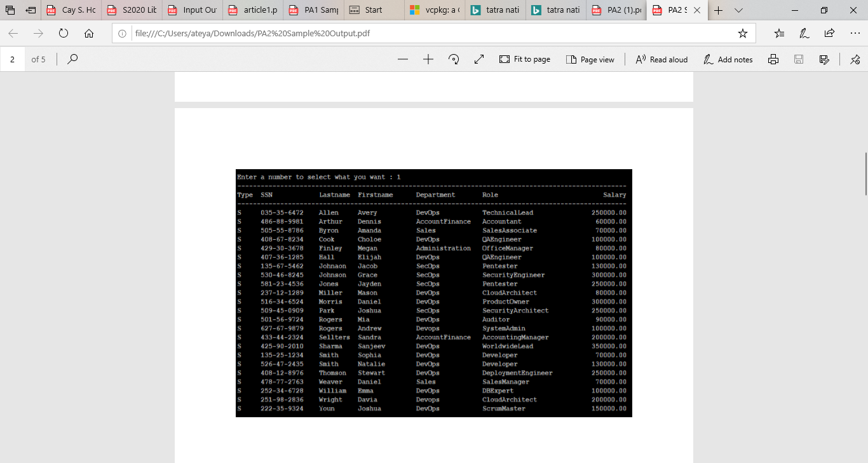This screenshot has height=463, width=868.
Task: Switch to the Start tab
Action: tap(373, 11)
